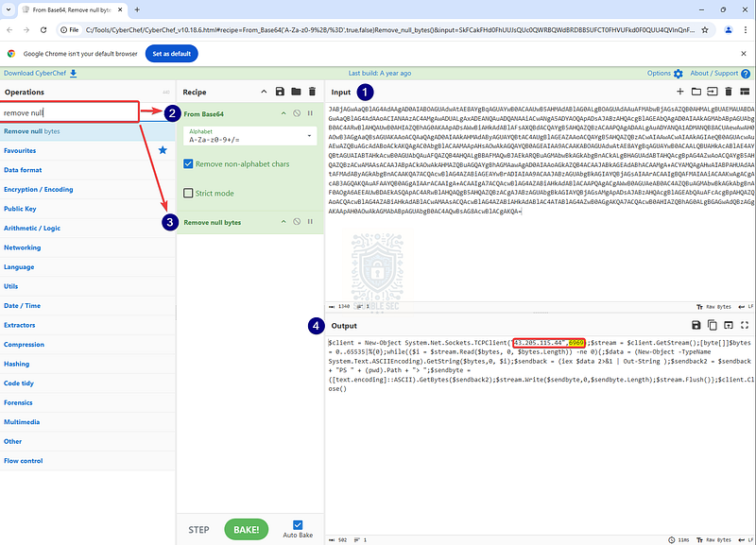Clear the recipe with the trash icon
The height and width of the screenshot is (545, 756).
[313, 92]
